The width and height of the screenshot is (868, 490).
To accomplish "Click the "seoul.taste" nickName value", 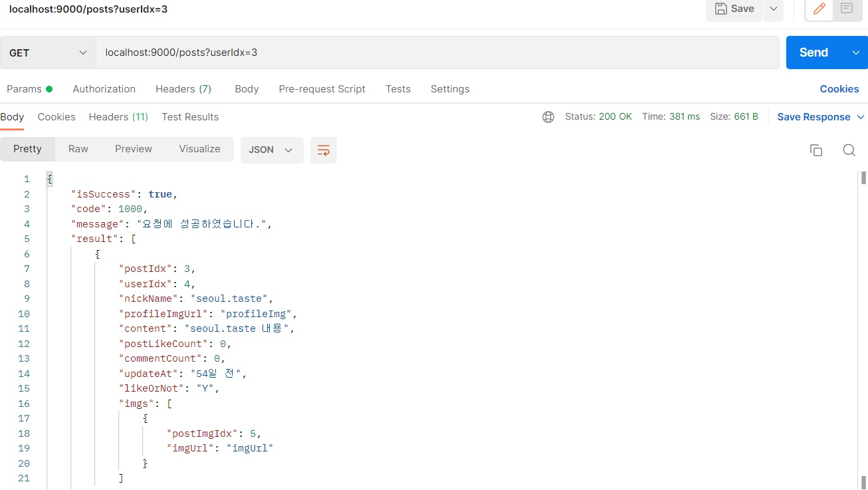I will click(229, 299).
